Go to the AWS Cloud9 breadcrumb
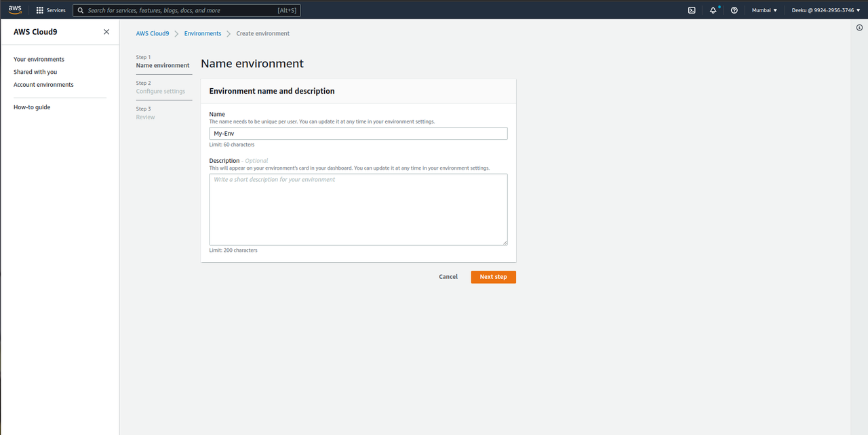Screen dimensions: 868x435 (153, 33)
